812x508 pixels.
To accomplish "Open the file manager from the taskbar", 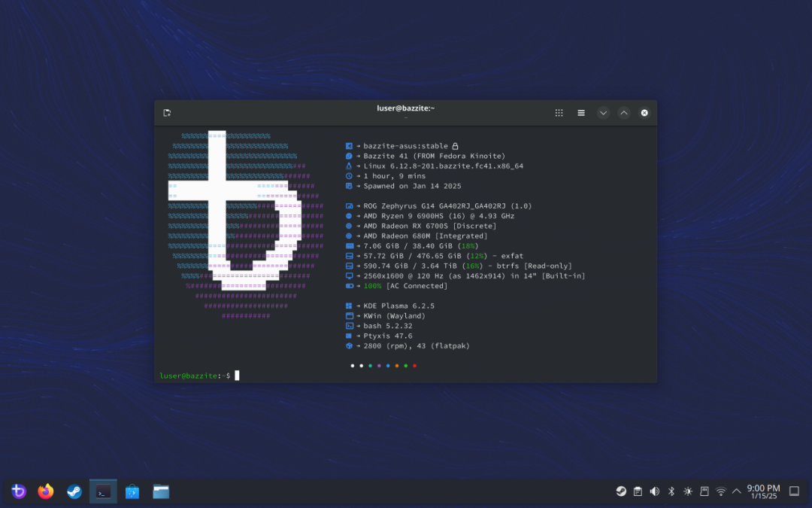I will click(161, 491).
